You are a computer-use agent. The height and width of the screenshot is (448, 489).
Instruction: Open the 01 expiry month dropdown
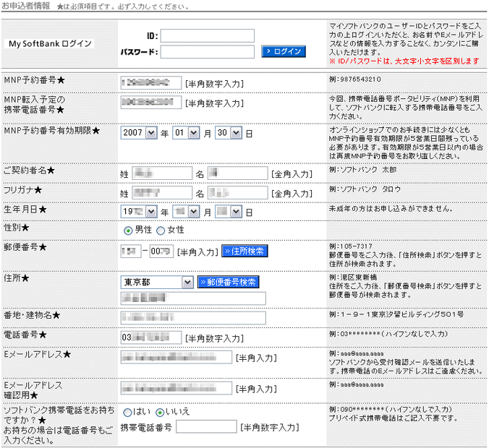coord(186,133)
